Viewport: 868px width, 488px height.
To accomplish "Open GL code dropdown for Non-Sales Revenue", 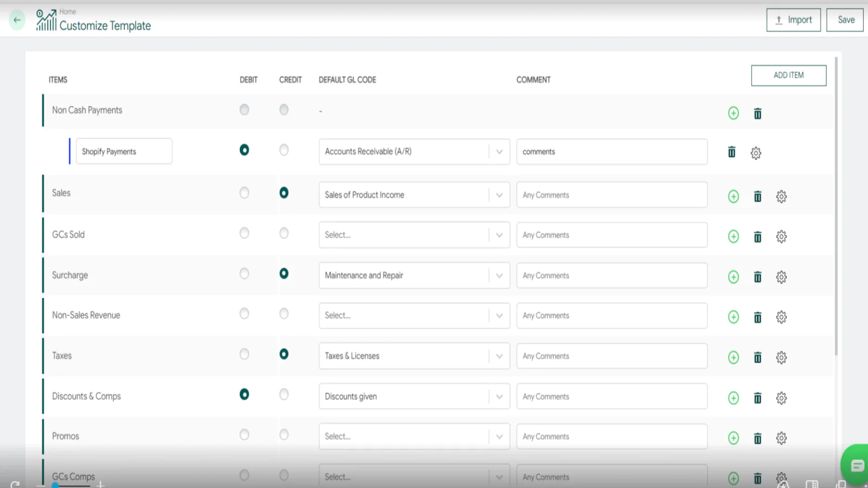I will click(x=499, y=316).
